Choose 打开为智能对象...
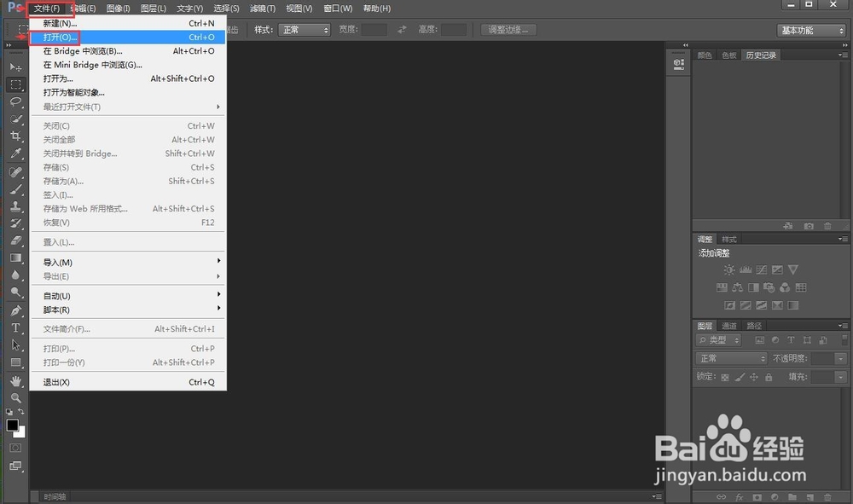This screenshot has width=853, height=504. click(x=127, y=92)
